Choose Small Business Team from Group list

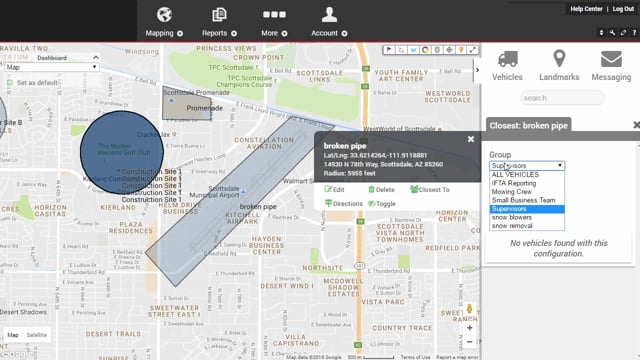(527, 200)
